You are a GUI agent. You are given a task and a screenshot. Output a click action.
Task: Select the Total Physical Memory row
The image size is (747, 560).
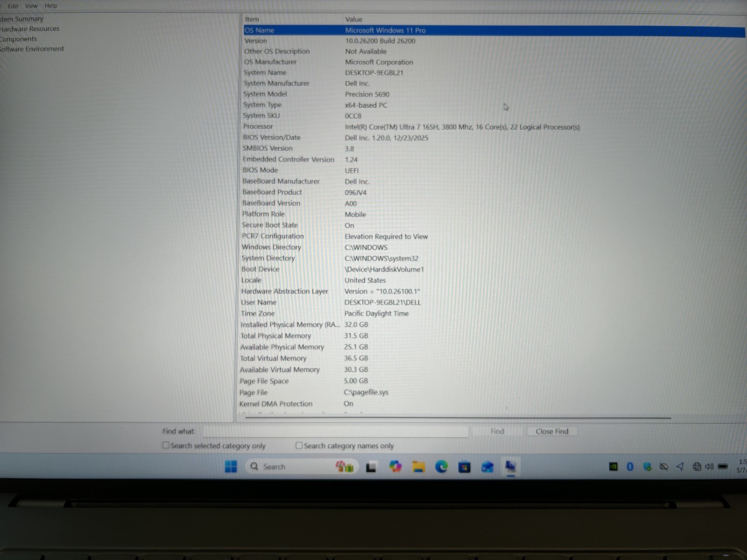[x=494, y=336]
